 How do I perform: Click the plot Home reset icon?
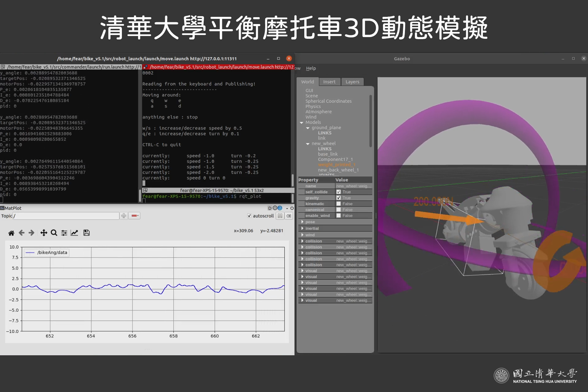coord(11,233)
